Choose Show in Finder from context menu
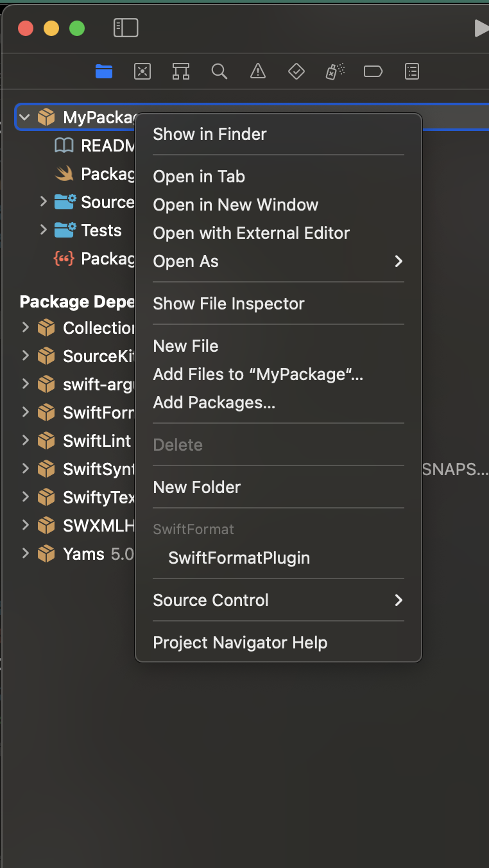489x868 pixels. point(210,134)
